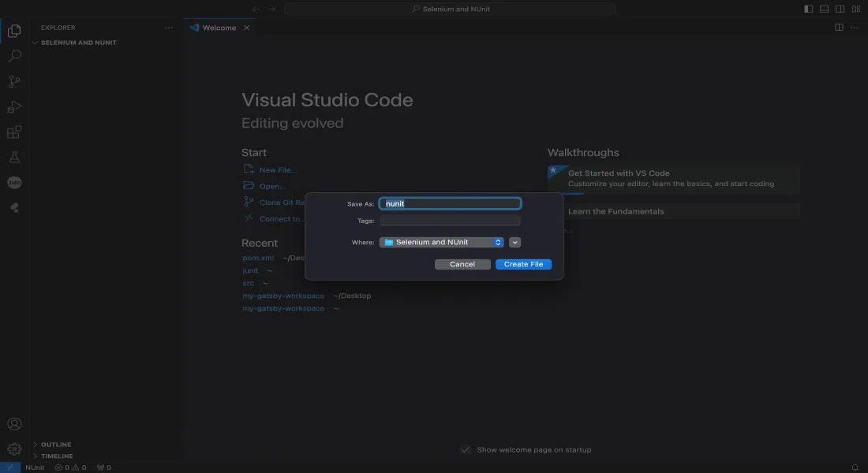Viewport: 868px width, 473px height.
Task: Open the Explorer view in activity bar
Action: pyautogui.click(x=14, y=31)
